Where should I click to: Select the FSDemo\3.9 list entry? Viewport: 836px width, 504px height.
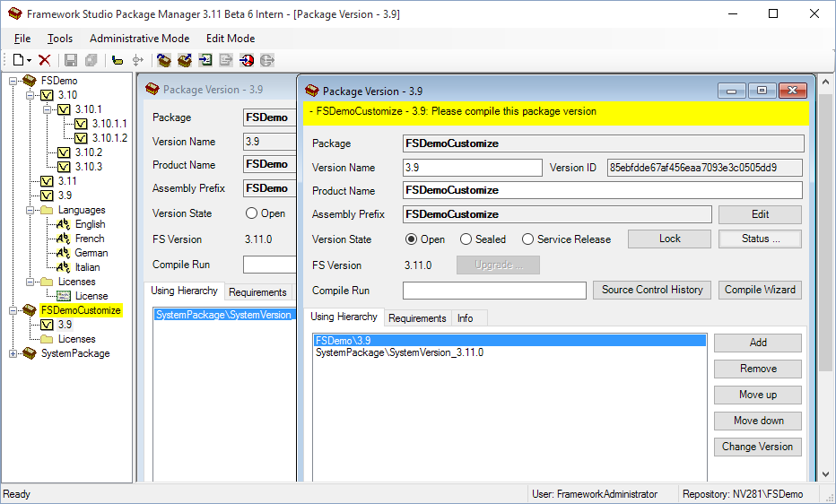pyautogui.click(x=509, y=341)
